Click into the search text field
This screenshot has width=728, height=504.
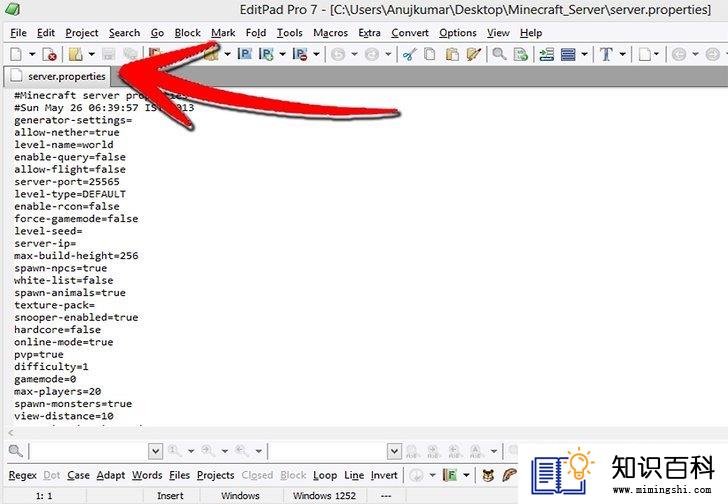point(89,451)
